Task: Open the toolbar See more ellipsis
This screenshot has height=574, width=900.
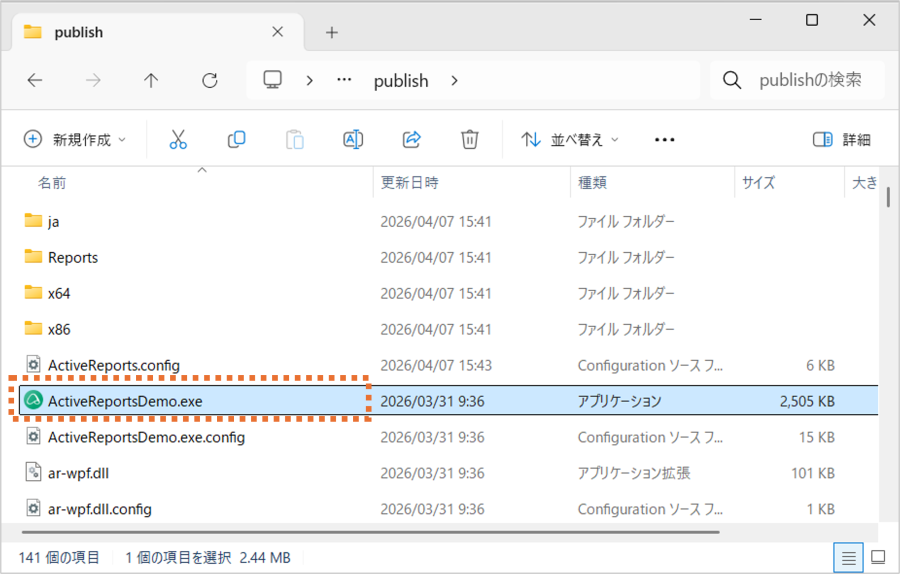Action: 665,139
